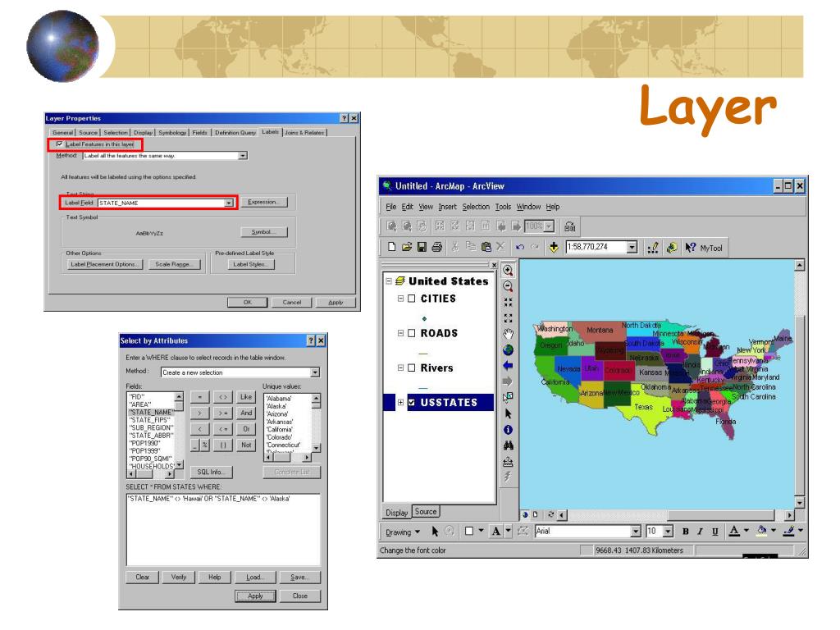
Task: Select the Select Elements black arrow tool
Action: [x=508, y=413]
